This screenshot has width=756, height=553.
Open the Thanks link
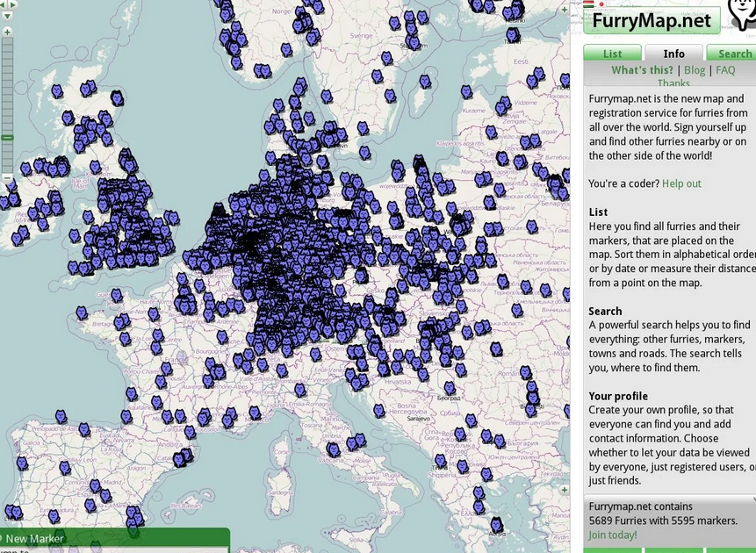point(673,83)
